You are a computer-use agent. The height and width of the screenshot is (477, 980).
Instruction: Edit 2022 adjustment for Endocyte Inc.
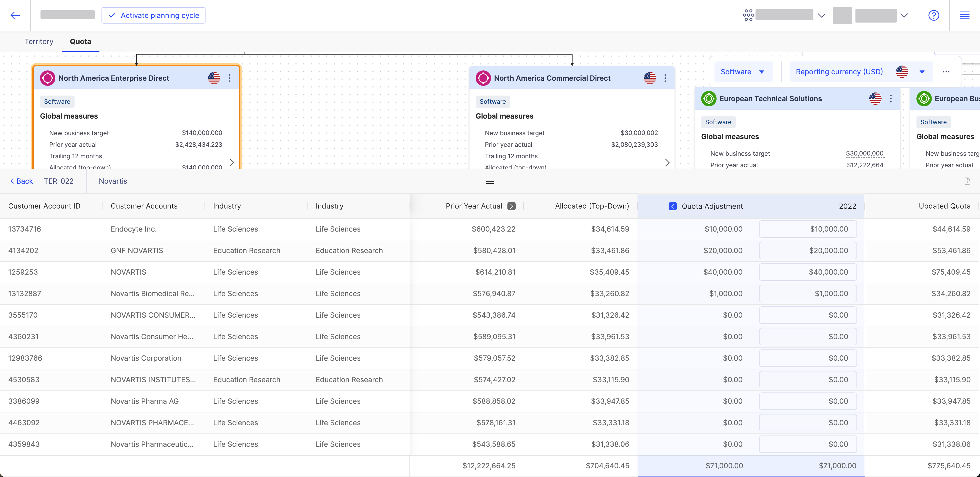(x=808, y=229)
